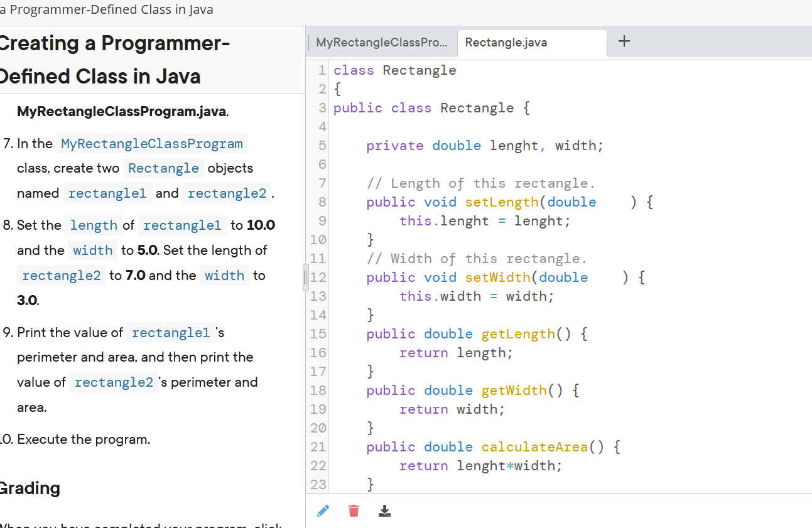
Task: Click line number 4 in gutter
Action: (322, 127)
